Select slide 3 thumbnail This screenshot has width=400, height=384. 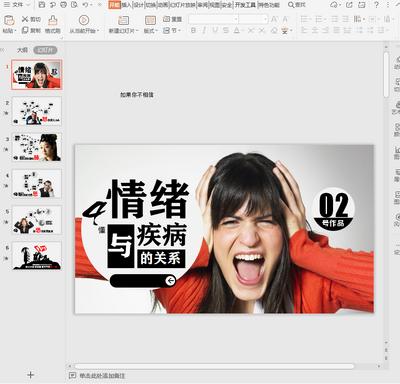[37, 147]
